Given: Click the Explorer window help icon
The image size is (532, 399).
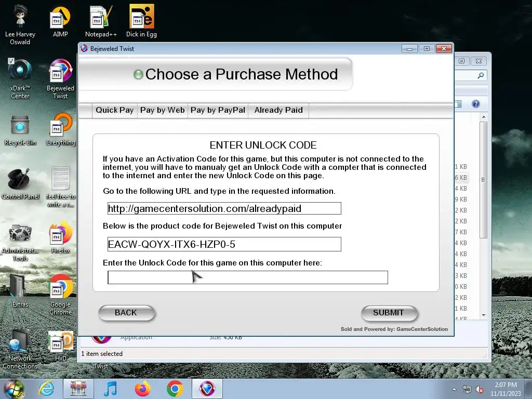Looking at the screenshot, I should pos(476,104).
